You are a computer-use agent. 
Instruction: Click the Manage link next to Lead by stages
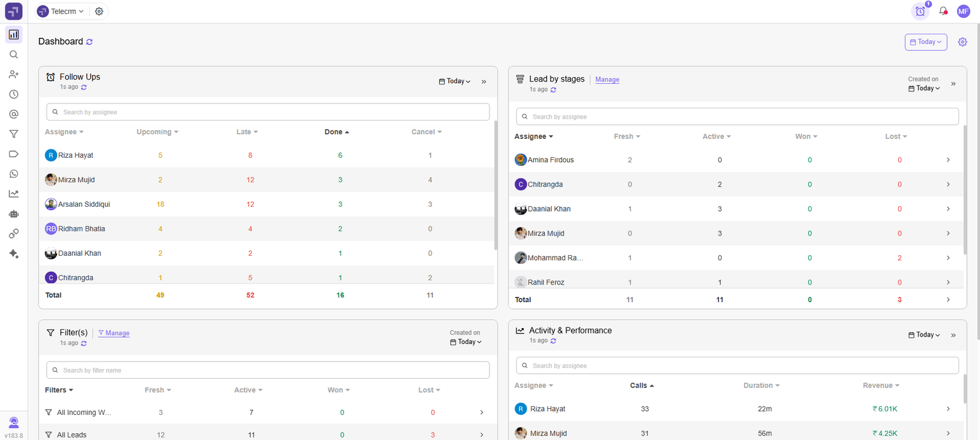[607, 80]
